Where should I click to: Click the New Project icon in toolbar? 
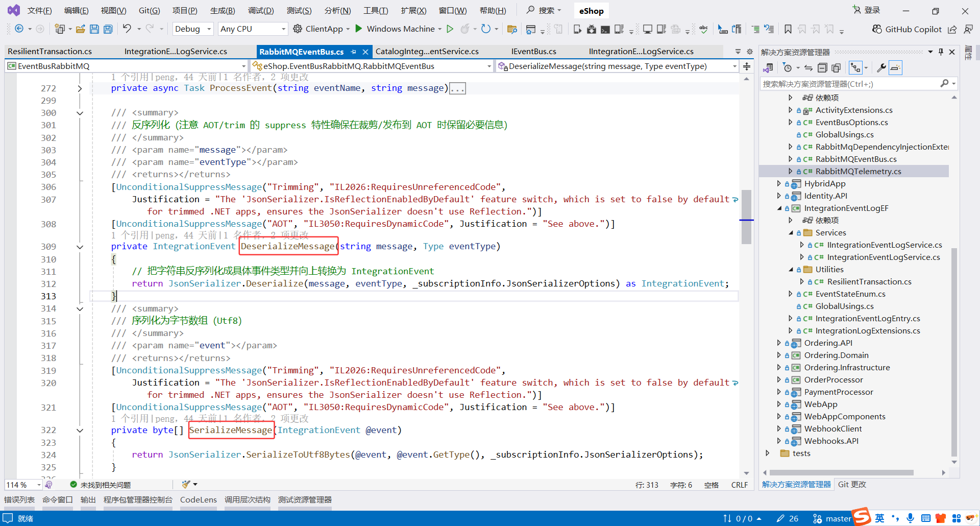tap(60, 29)
